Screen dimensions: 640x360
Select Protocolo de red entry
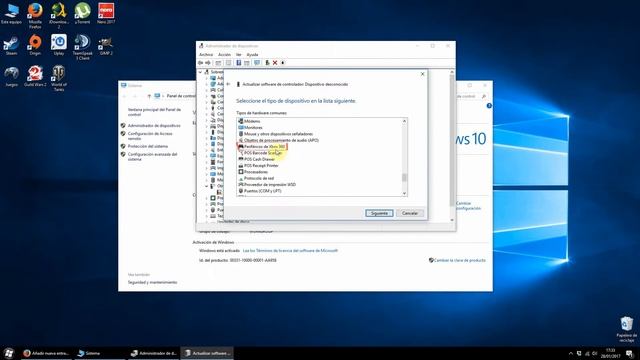click(259, 178)
